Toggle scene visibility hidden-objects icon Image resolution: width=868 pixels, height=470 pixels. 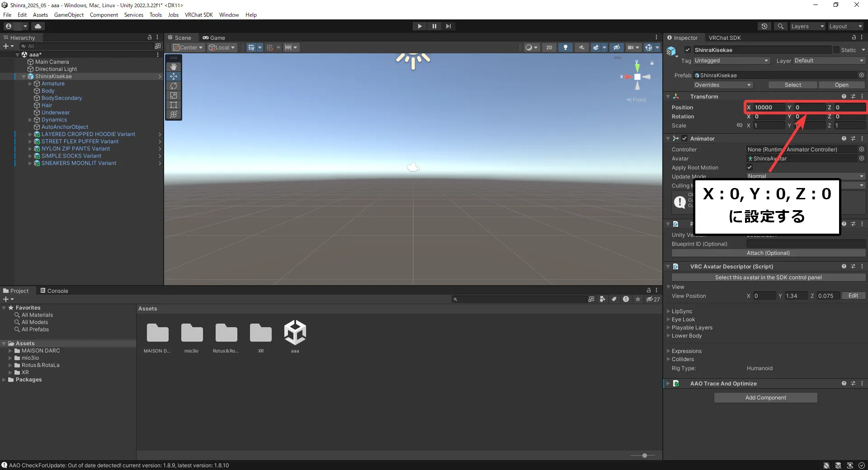point(616,47)
